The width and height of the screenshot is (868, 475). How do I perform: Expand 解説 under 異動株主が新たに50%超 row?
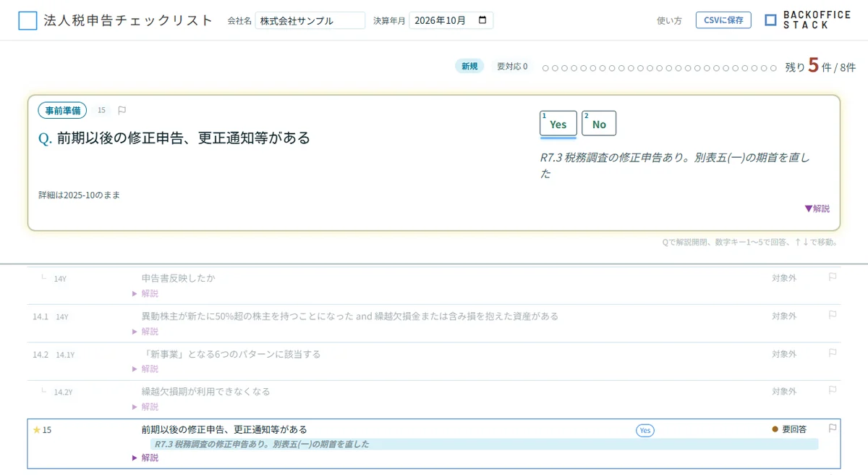145,331
